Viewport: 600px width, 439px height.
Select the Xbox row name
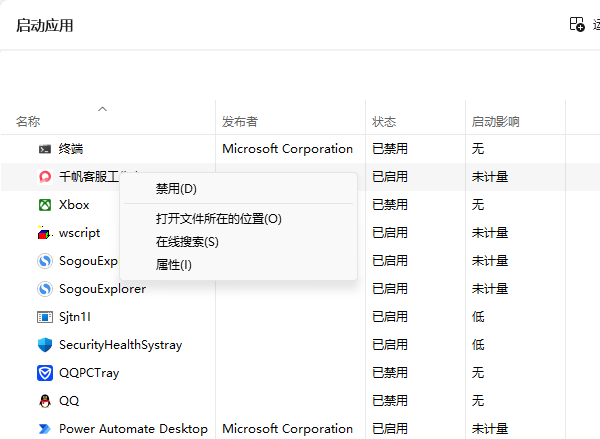coord(74,205)
